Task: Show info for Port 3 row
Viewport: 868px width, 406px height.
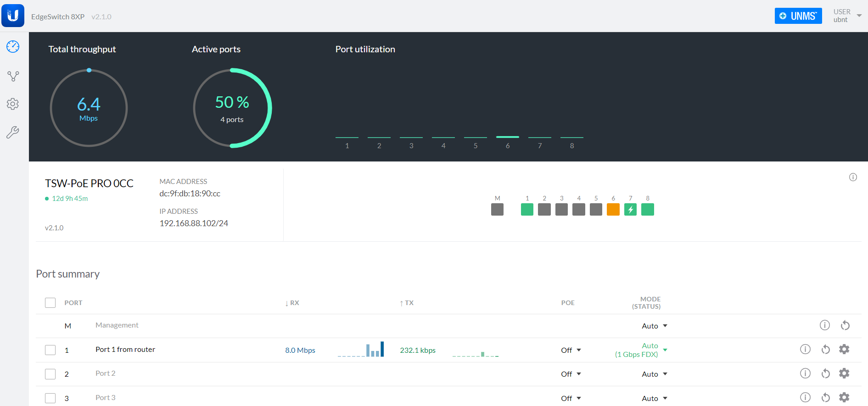Action: point(805,397)
